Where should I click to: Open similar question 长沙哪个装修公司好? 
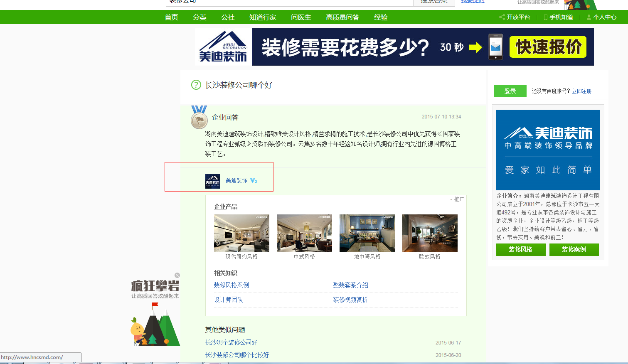(231, 342)
